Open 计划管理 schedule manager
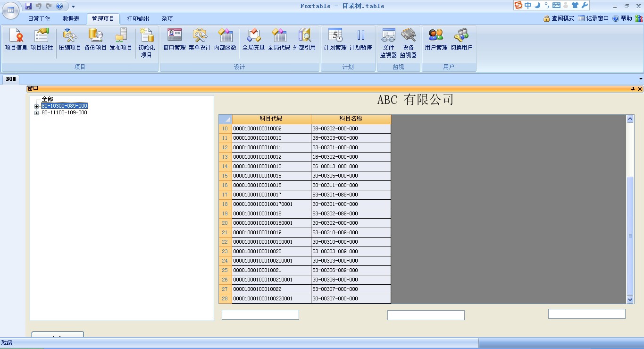Viewport: 644px width, 349px height. tap(335, 39)
